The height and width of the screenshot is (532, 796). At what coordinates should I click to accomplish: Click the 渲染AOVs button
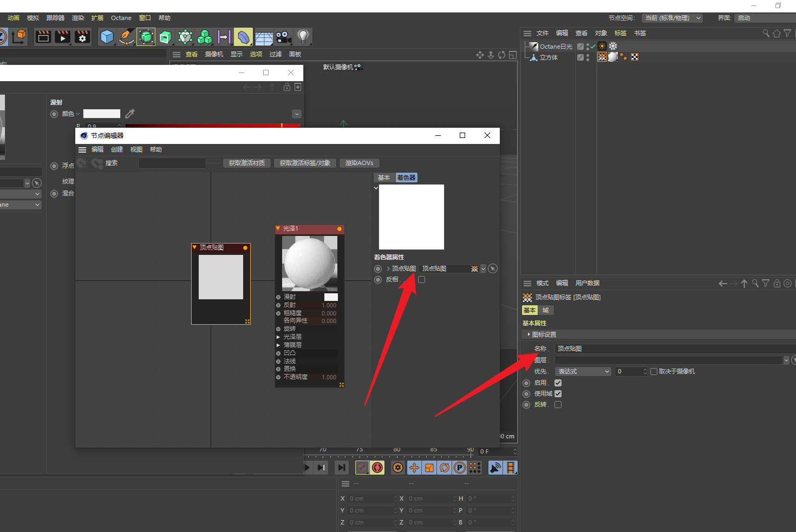pyautogui.click(x=360, y=163)
